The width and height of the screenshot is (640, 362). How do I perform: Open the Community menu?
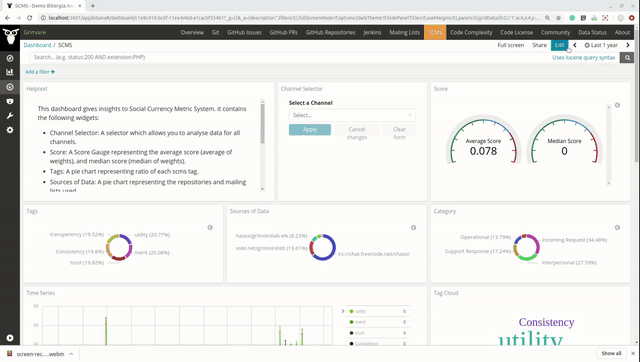click(555, 32)
